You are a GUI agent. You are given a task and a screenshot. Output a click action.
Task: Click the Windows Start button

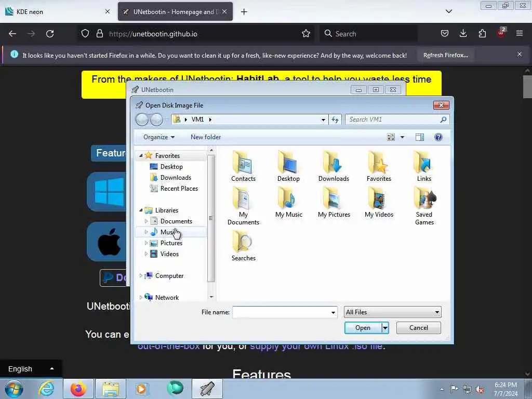click(x=14, y=389)
